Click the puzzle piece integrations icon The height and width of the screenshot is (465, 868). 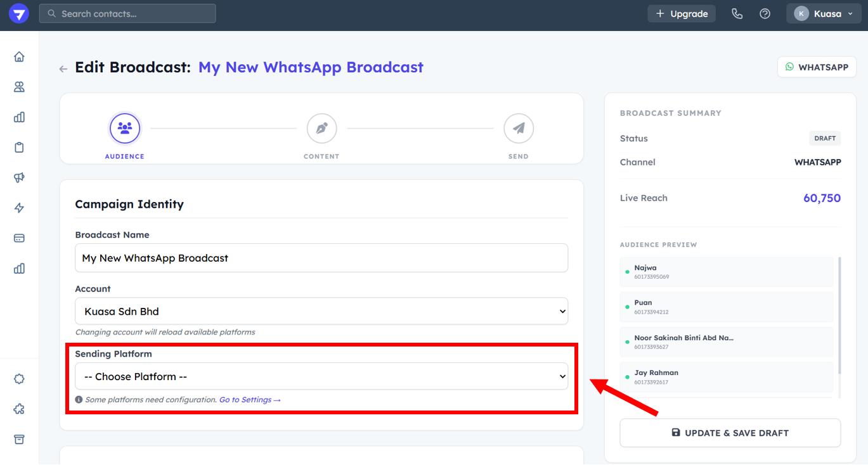click(x=19, y=409)
